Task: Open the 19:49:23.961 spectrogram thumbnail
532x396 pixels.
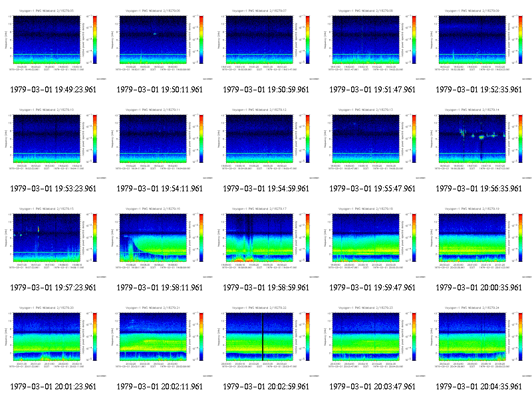Action: pyautogui.click(x=53, y=43)
